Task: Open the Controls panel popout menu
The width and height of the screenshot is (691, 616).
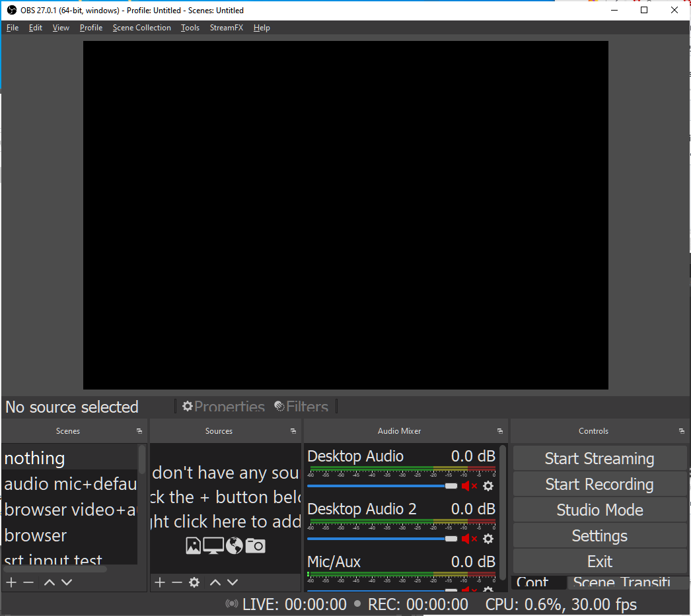Action: tap(681, 430)
